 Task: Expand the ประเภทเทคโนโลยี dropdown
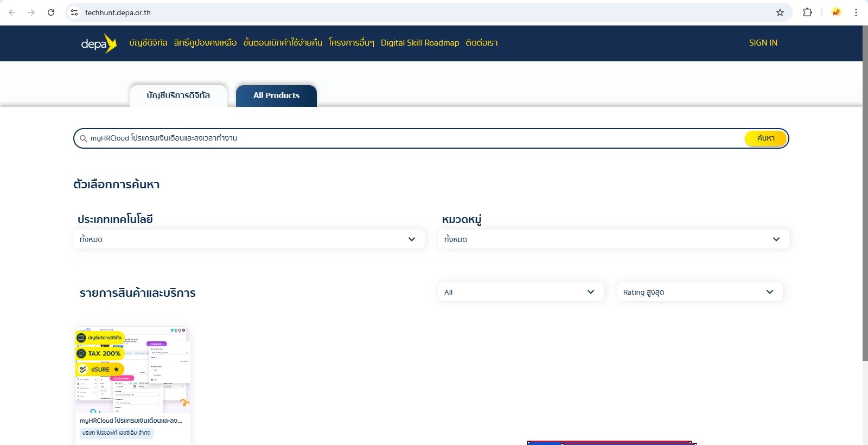248,239
